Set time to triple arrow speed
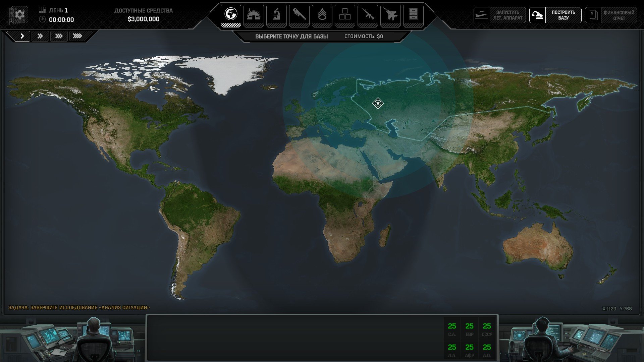This screenshot has width=644, height=362. 59,36
